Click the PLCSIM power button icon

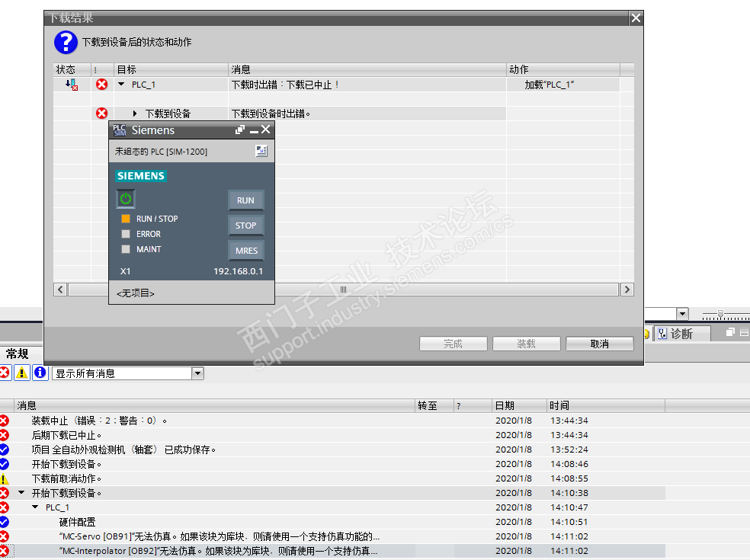[126, 198]
